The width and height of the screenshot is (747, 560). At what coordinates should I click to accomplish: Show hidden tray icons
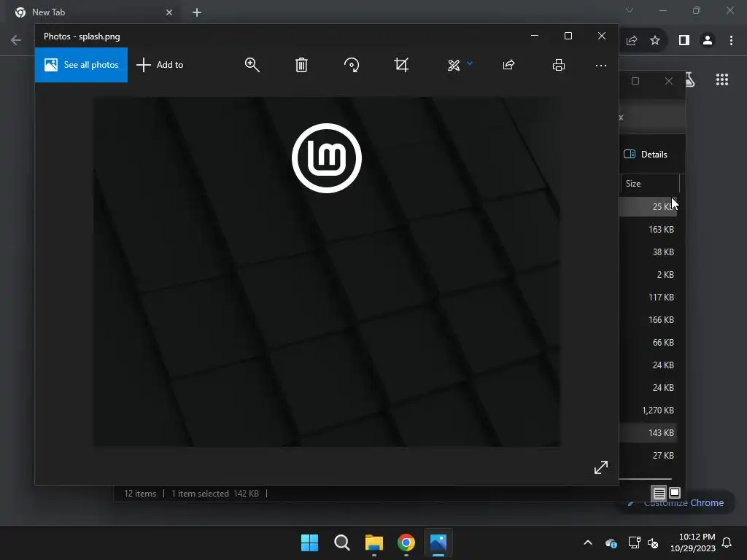point(588,542)
